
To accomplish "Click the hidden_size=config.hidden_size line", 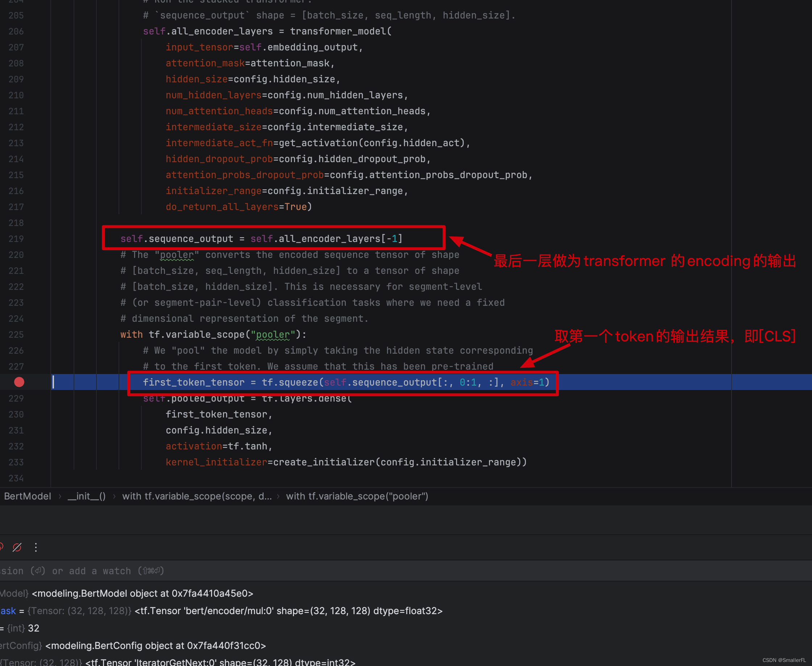I will (253, 79).
